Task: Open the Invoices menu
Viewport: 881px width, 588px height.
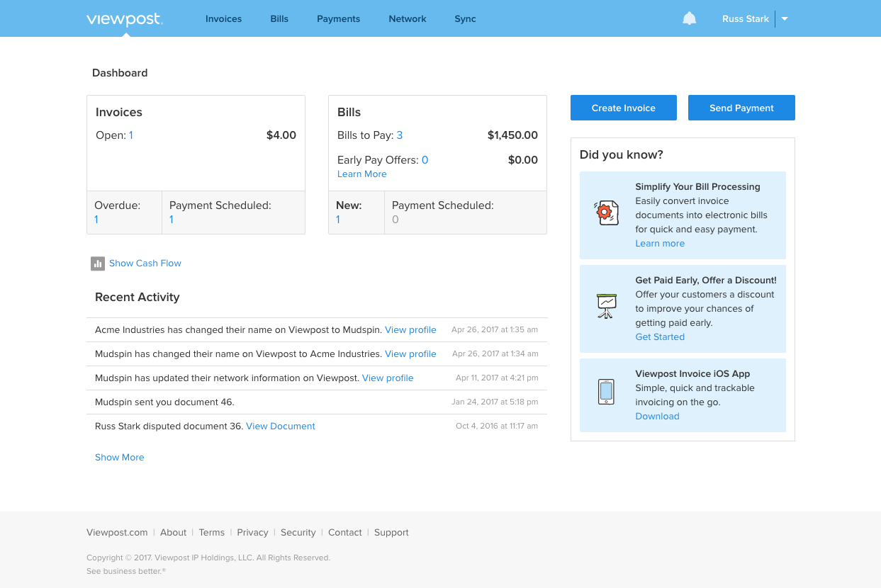Action: 223,19
